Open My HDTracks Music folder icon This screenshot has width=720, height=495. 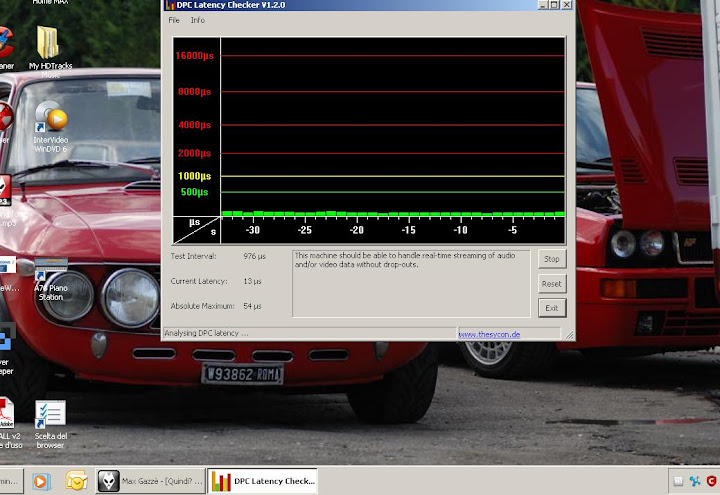click(50, 51)
